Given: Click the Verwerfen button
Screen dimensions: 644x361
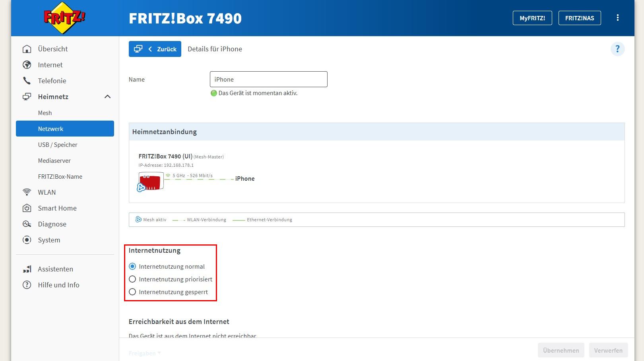Looking at the screenshot, I should tap(608, 350).
